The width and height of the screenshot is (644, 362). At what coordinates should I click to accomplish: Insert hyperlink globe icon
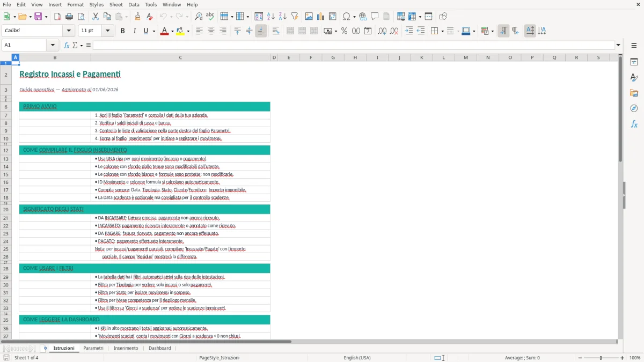click(x=363, y=17)
